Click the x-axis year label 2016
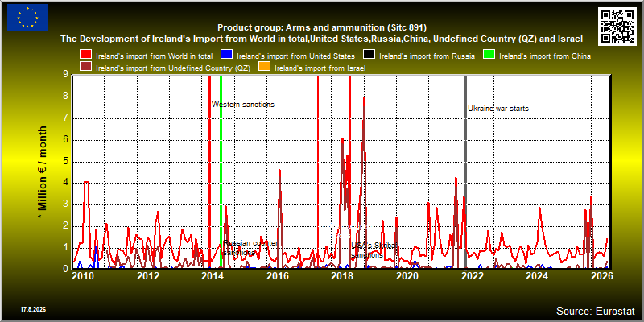 278,276
